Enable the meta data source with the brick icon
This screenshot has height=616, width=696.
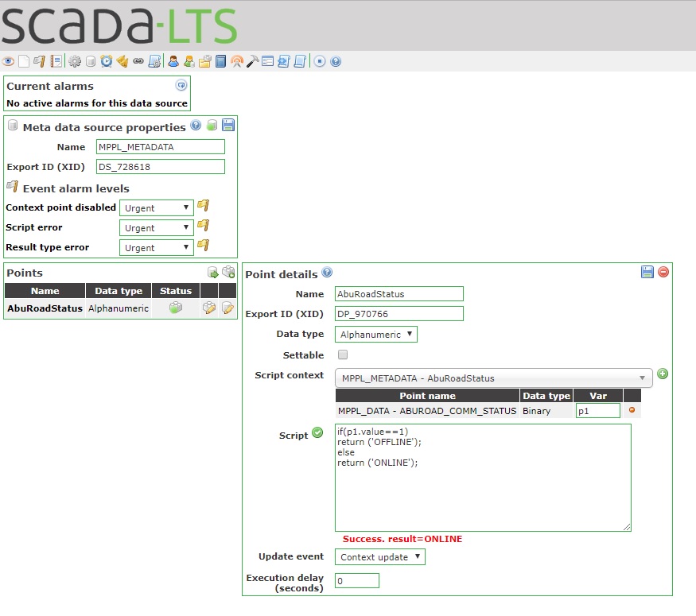click(x=211, y=125)
